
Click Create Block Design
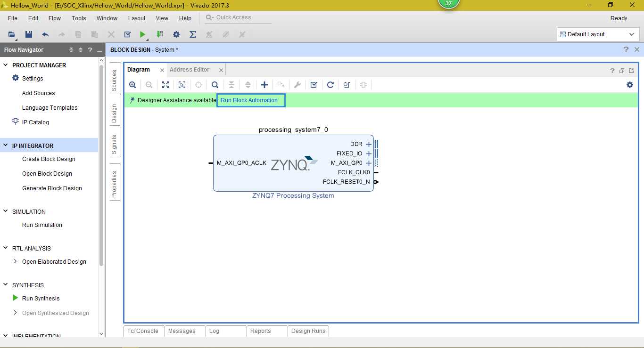tap(49, 159)
